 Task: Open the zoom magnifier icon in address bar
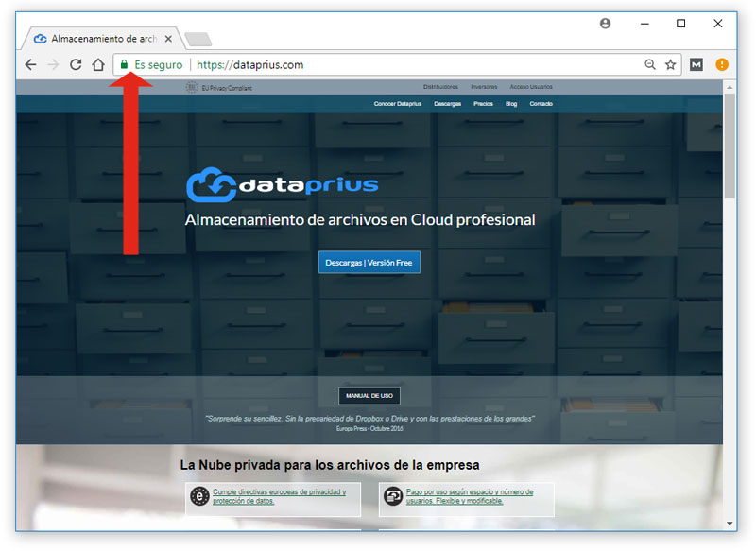coord(650,64)
